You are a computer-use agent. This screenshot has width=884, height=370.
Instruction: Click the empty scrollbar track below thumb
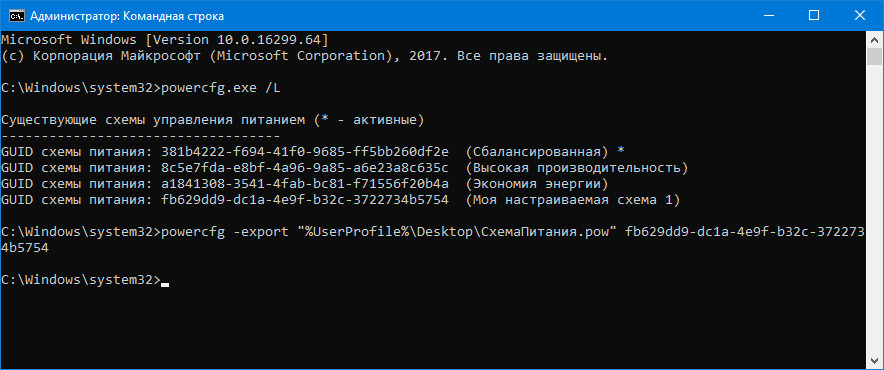tap(874, 209)
